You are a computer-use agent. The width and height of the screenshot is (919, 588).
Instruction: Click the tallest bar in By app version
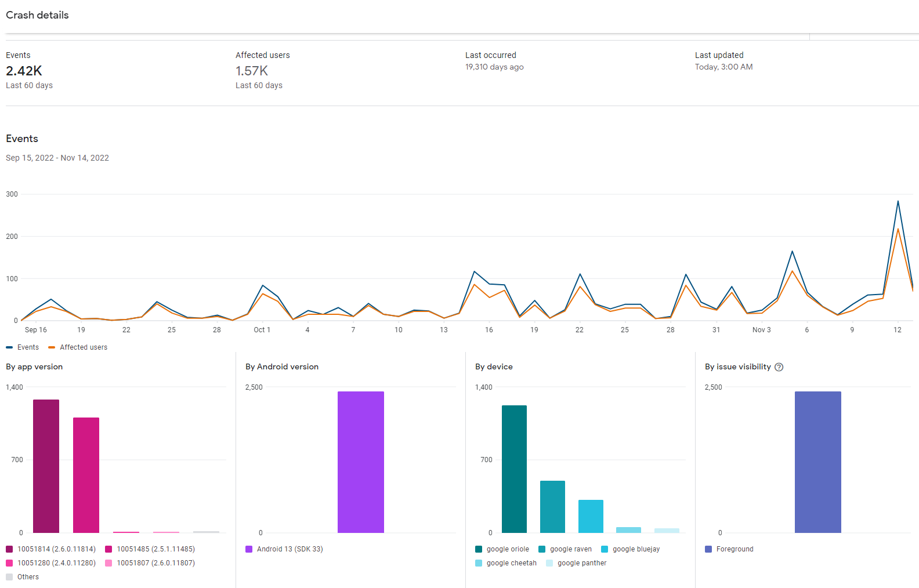click(46, 466)
